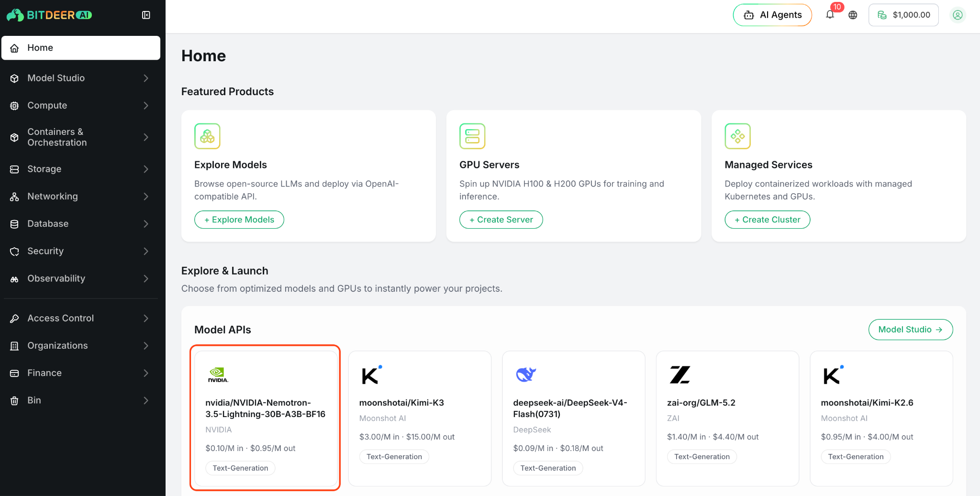Click the Database cylinder icon
The image size is (980, 496).
coord(15,224)
